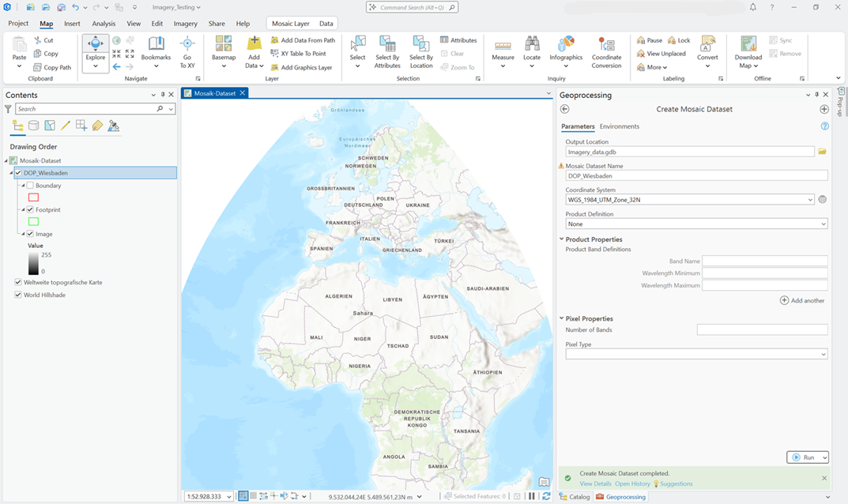Show the List By Data Source view

pos(33,126)
